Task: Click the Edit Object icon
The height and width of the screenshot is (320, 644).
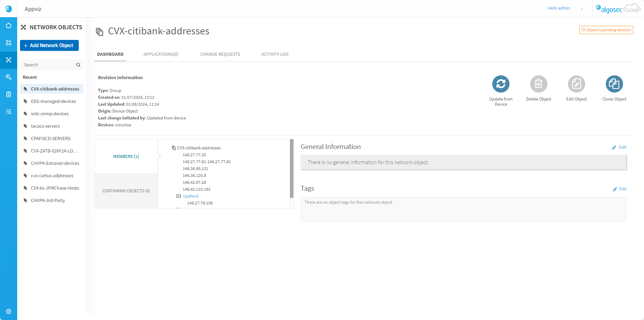Action: pos(576,84)
